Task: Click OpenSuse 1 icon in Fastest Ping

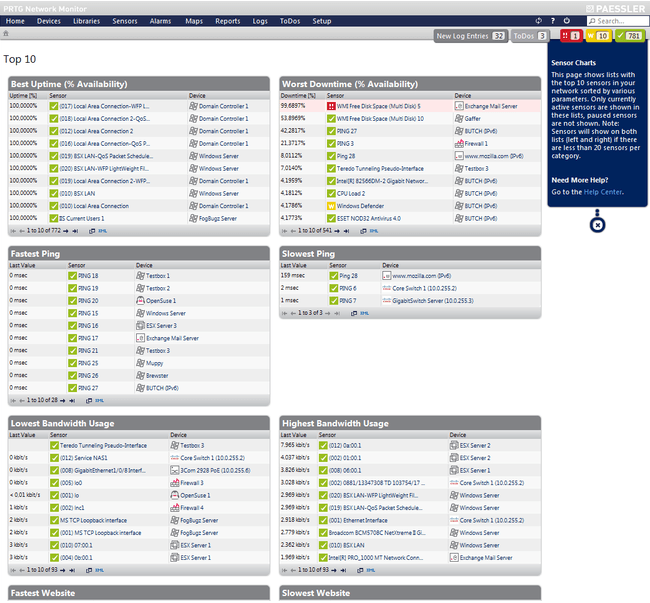Action: (140, 300)
